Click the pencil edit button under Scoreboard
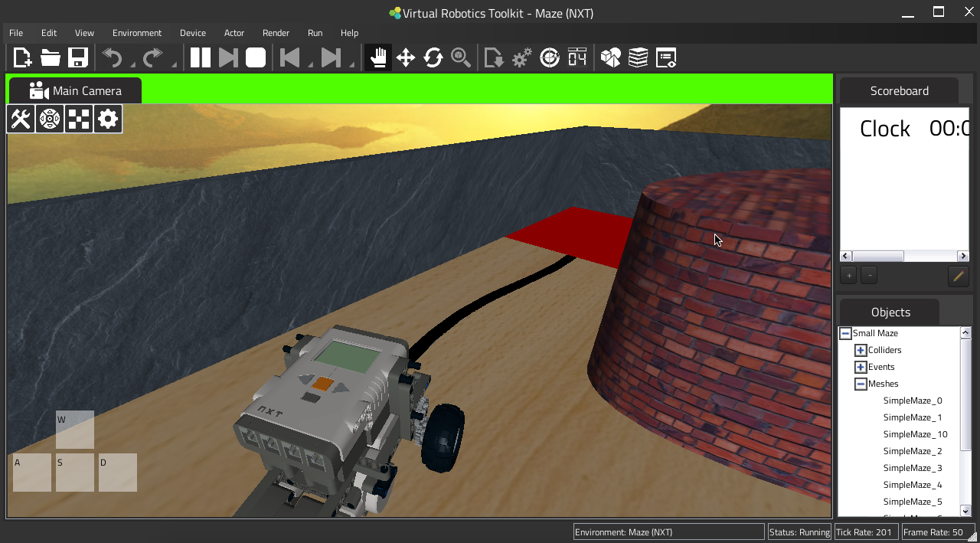 958,276
